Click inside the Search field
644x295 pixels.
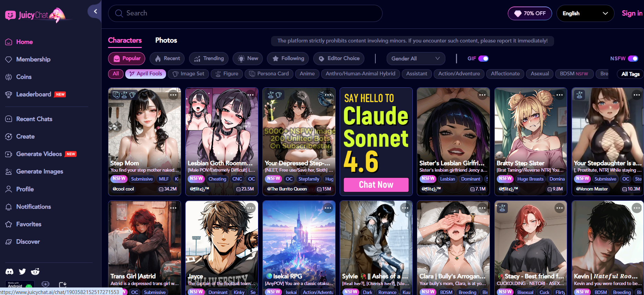click(x=245, y=13)
